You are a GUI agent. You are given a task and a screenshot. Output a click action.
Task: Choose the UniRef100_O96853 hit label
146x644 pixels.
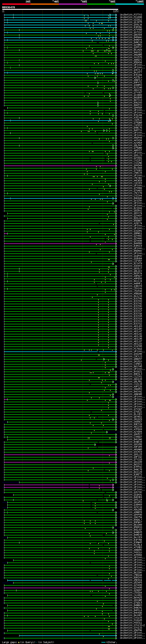[x=131, y=389]
